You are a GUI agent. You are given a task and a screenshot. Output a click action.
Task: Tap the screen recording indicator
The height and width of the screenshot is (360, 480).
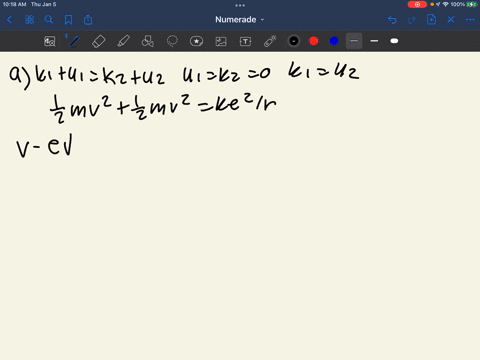click(417, 4)
